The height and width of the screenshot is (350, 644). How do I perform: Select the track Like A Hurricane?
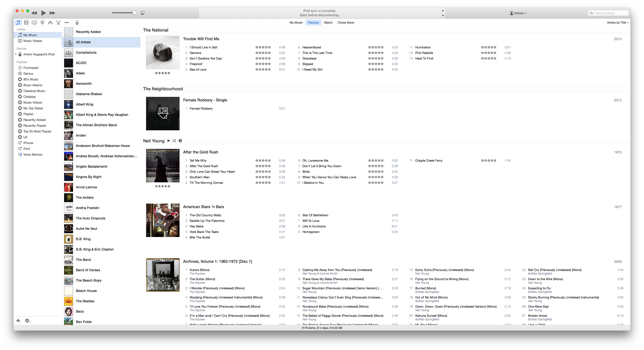click(314, 226)
